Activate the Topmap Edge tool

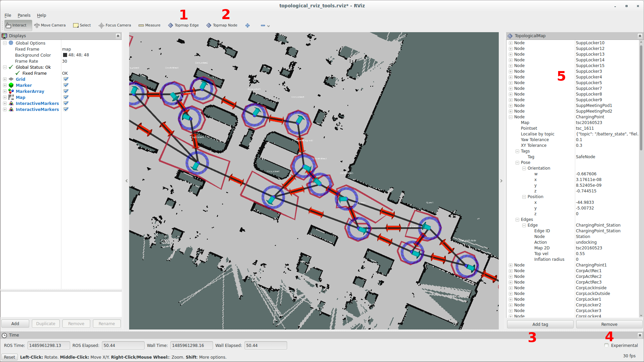pyautogui.click(x=183, y=25)
